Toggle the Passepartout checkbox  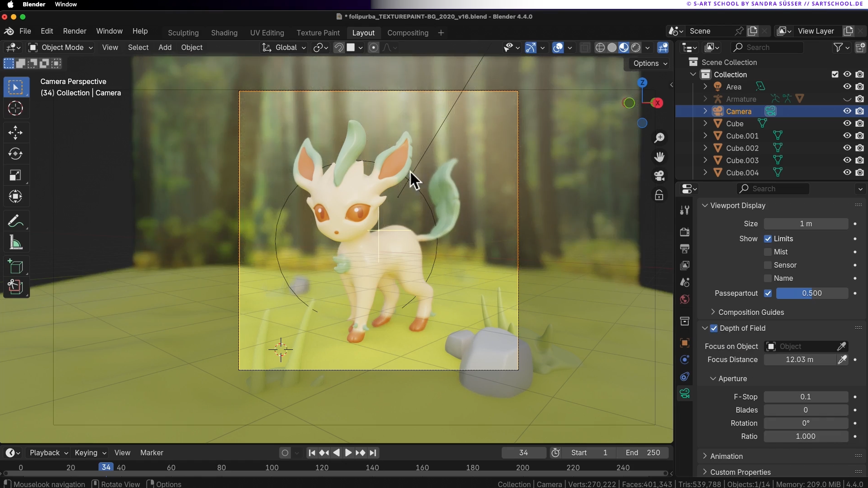pos(768,293)
